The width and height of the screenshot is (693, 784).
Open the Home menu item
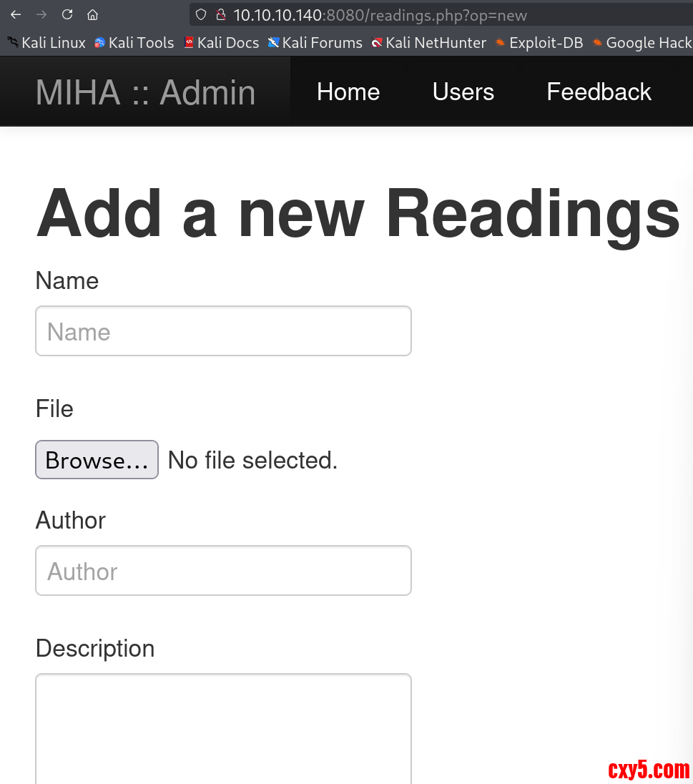click(348, 92)
